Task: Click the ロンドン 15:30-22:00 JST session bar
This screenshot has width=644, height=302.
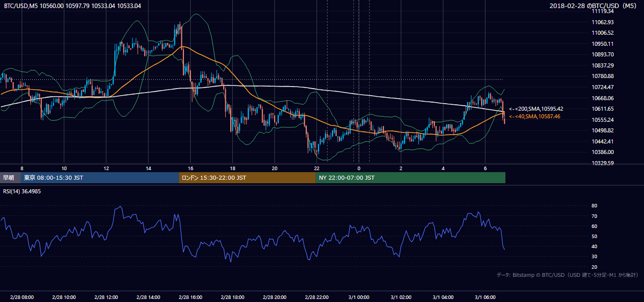Action: point(247,178)
